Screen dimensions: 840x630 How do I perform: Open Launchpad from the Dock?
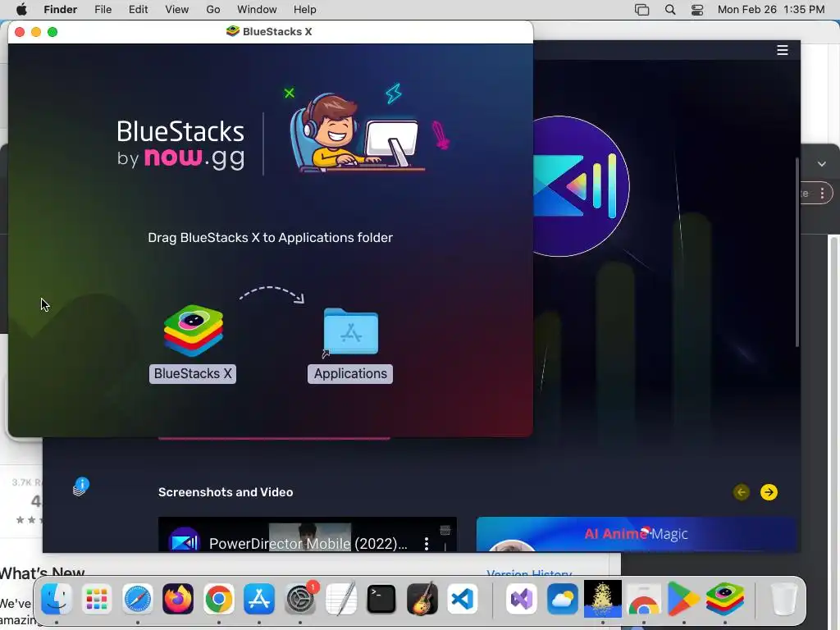click(97, 599)
